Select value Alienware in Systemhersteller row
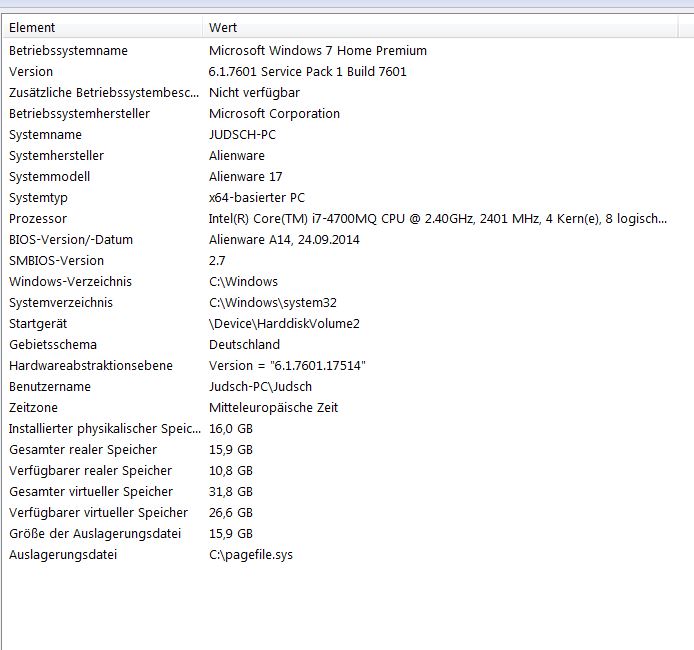This screenshot has width=694, height=650. click(237, 155)
